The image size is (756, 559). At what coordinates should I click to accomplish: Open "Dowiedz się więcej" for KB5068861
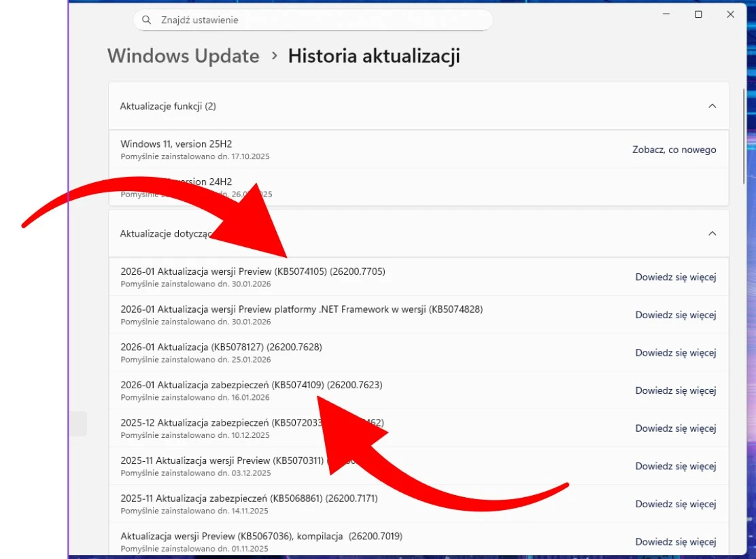click(676, 504)
